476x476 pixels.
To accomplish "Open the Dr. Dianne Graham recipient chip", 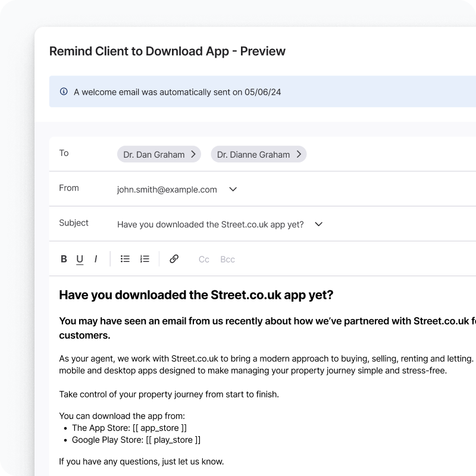I will tap(259, 154).
